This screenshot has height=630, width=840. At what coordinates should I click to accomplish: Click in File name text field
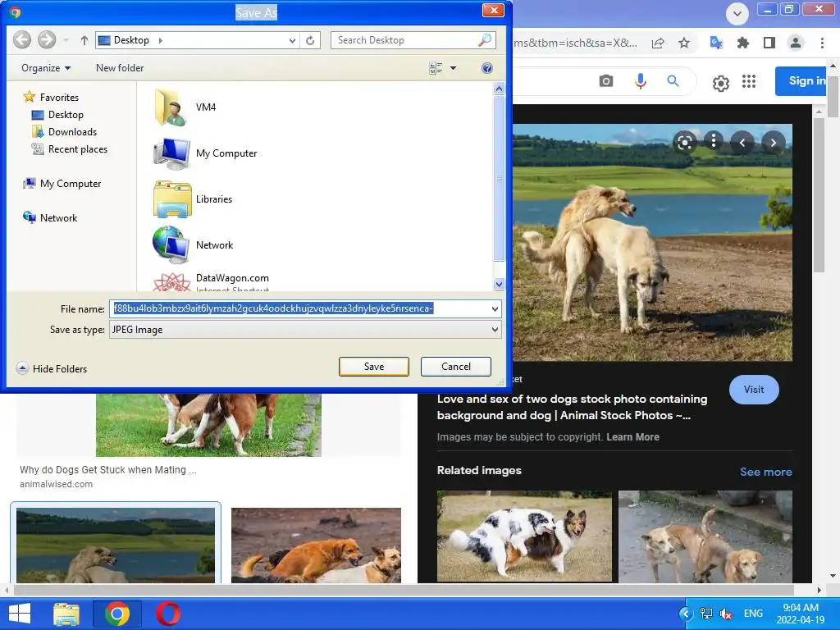click(299, 308)
